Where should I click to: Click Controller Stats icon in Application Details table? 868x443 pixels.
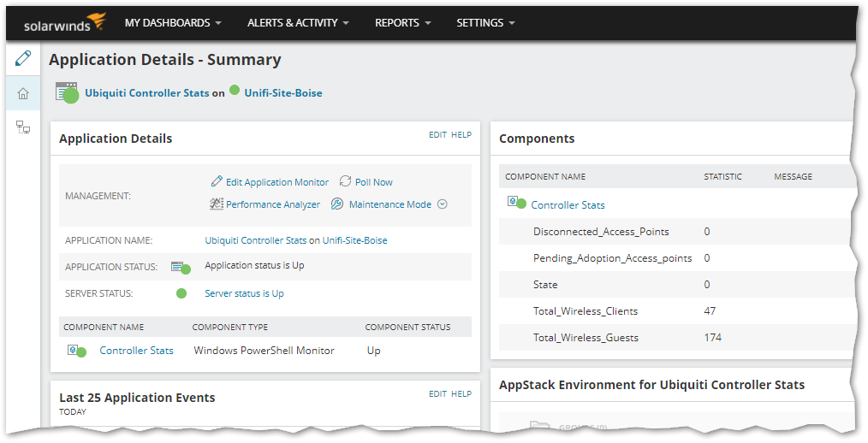tap(77, 351)
